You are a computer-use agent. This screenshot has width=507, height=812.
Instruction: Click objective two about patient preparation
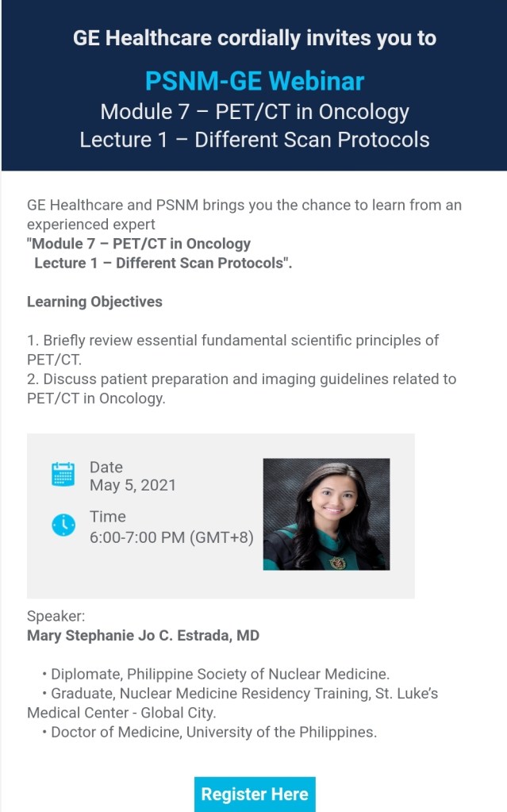[241, 379]
